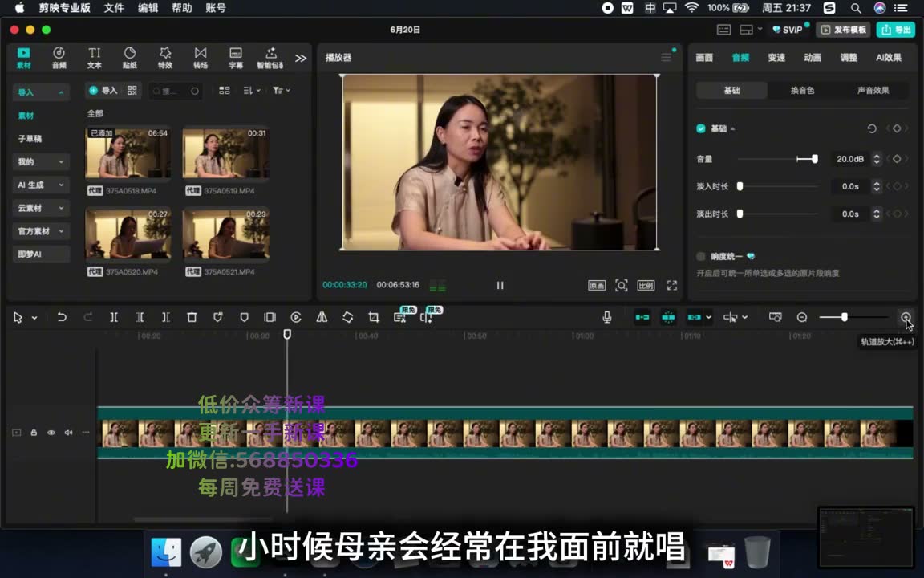Toggle linkage button in timeline toolbar
The height and width of the screenshot is (578, 924).
point(694,317)
